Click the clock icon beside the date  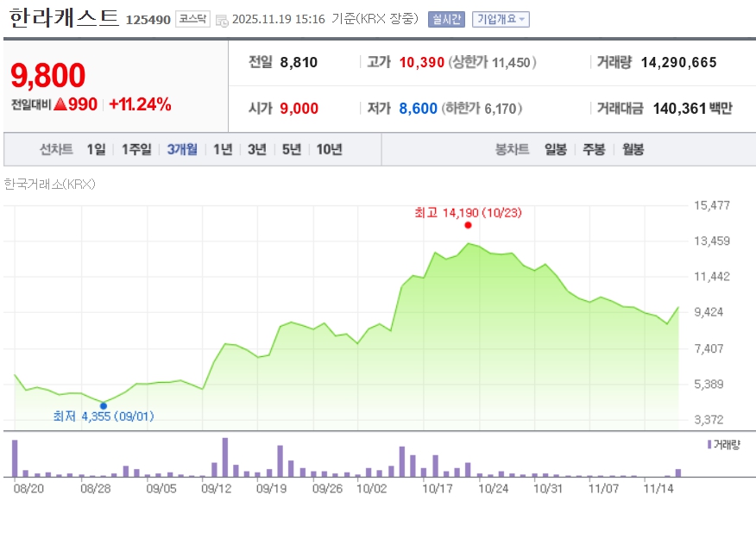click(x=222, y=20)
